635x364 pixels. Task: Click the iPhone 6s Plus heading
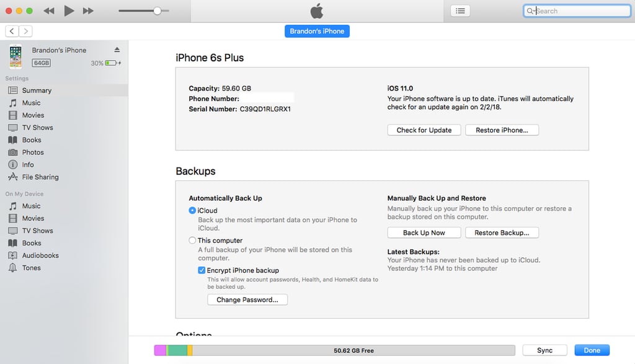click(x=210, y=58)
